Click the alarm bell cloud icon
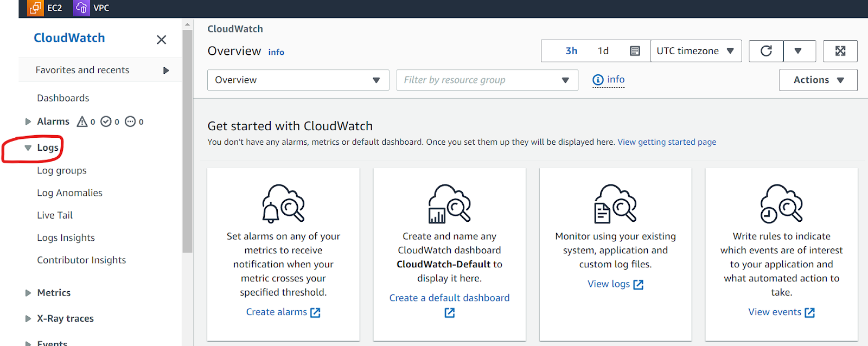 [x=283, y=203]
